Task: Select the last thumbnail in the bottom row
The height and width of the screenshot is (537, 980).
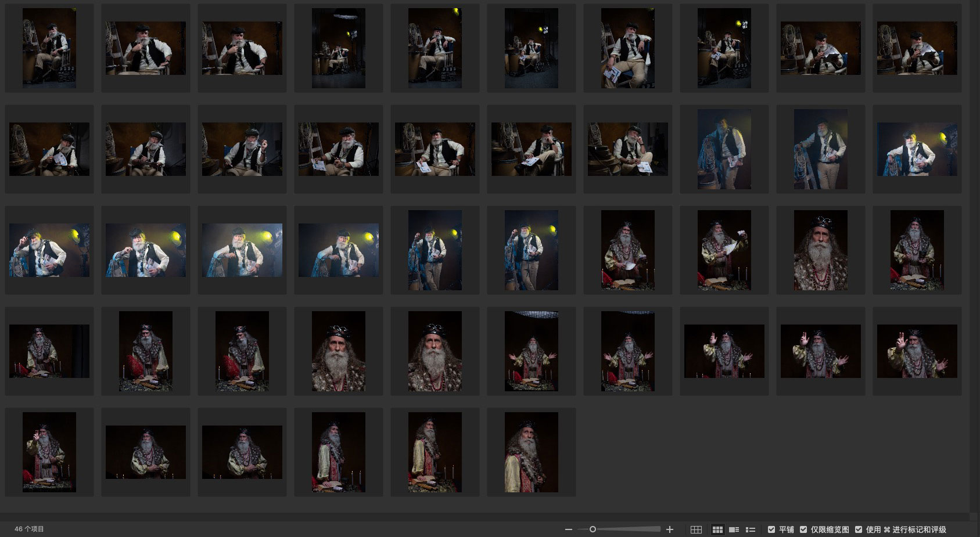Action: click(x=531, y=452)
